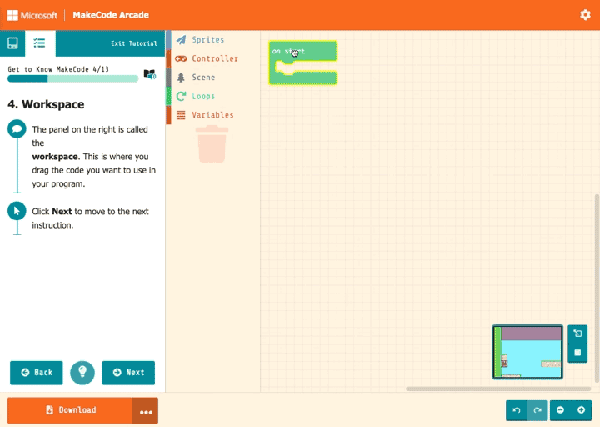Open the settings gear menu
This screenshot has height=427, width=600.
(585, 15)
